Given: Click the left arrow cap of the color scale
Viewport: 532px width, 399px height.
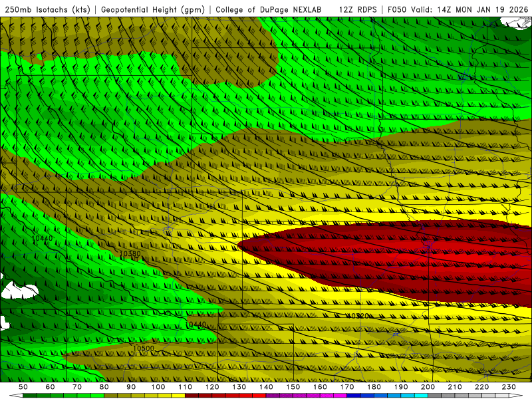Looking at the screenshot, I should tap(16, 396).
